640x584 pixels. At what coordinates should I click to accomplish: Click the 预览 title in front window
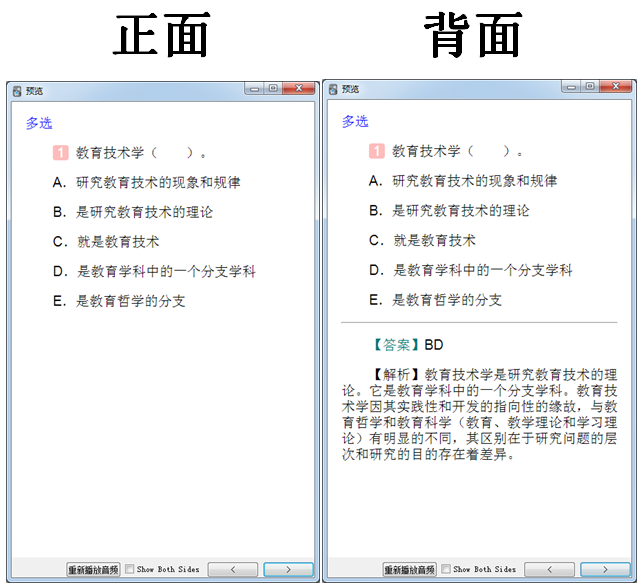tap(34, 91)
